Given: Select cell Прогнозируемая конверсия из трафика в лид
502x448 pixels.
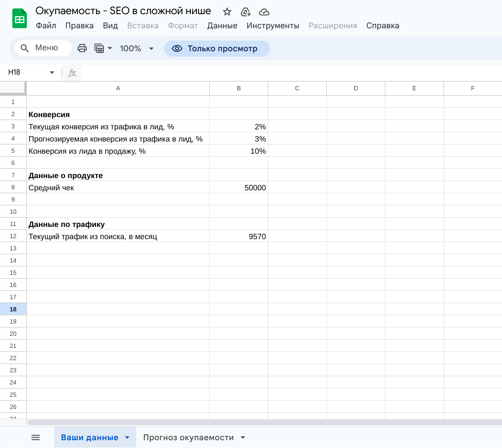Looking at the screenshot, I should click(x=118, y=138).
